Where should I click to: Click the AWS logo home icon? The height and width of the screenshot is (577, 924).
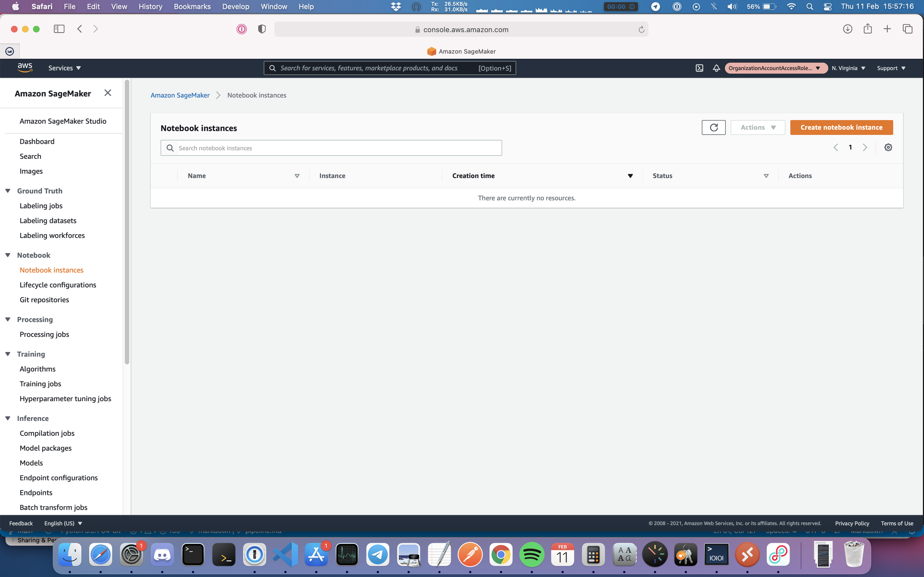(x=25, y=68)
